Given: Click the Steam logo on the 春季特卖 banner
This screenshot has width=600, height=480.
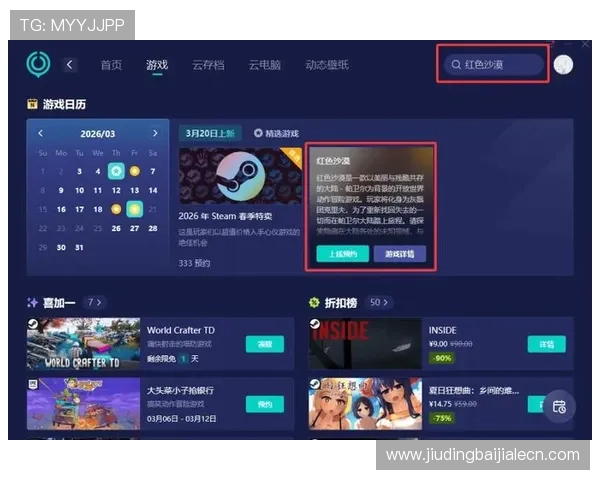Looking at the screenshot, I should pyautogui.click(x=239, y=177).
